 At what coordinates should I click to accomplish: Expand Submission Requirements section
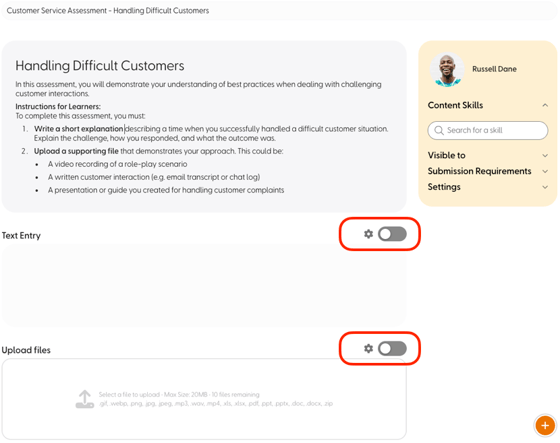pos(545,171)
